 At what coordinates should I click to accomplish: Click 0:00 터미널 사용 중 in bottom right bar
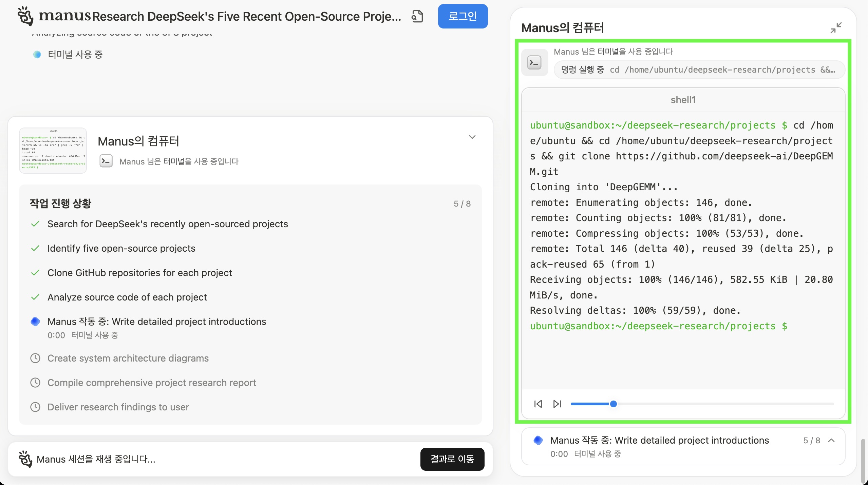pos(585,454)
